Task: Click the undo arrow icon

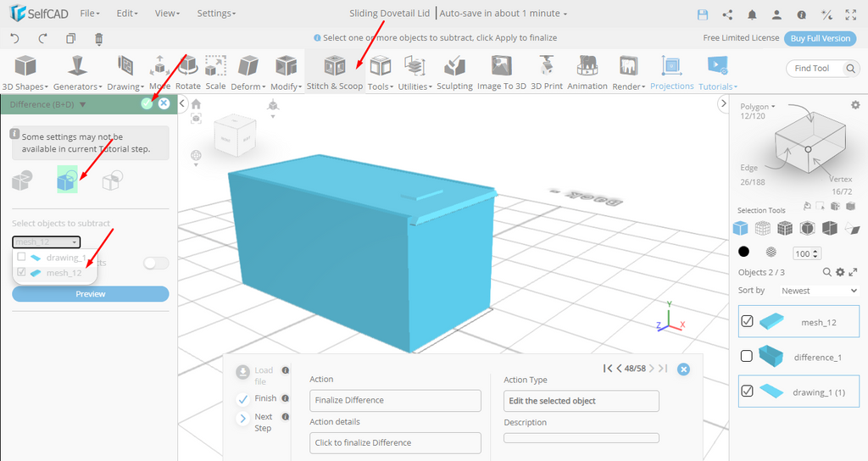Action: pos(15,38)
